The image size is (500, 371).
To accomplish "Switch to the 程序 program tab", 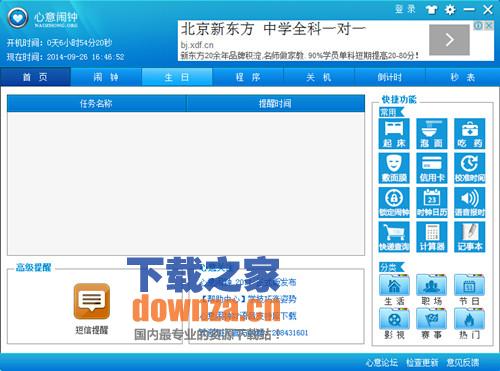I will 248,77.
